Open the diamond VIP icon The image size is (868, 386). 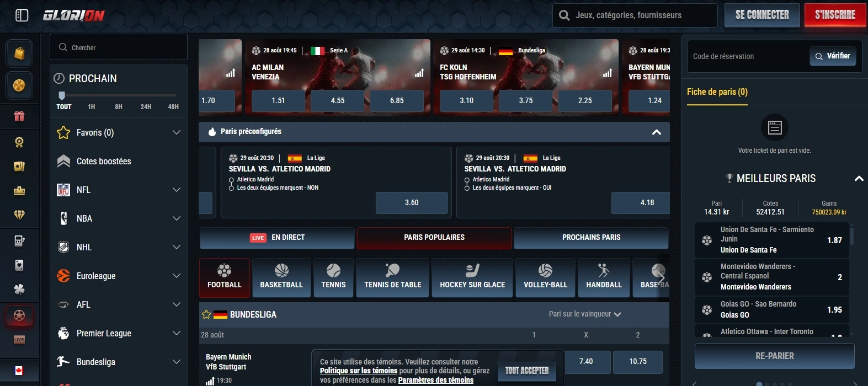click(x=19, y=215)
